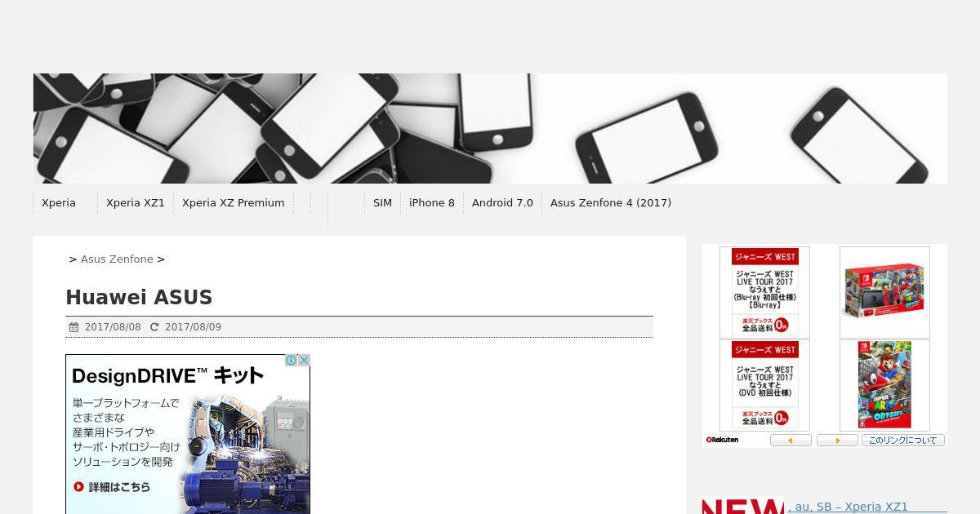Click the refresh icon beside 2017/08/09
Image resolution: width=980 pixels, height=514 pixels.
click(x=154, y=327)
